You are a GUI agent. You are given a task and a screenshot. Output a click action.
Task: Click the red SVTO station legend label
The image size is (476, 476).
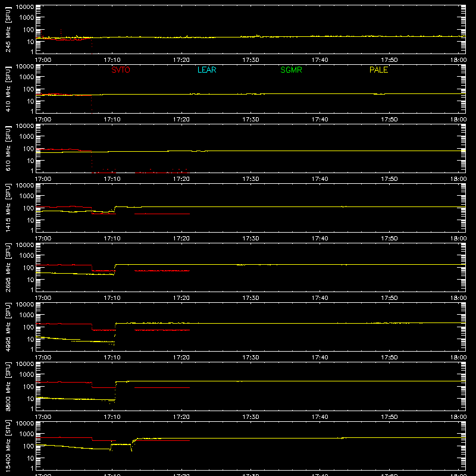pyautogui.click(x=121, y=70)
